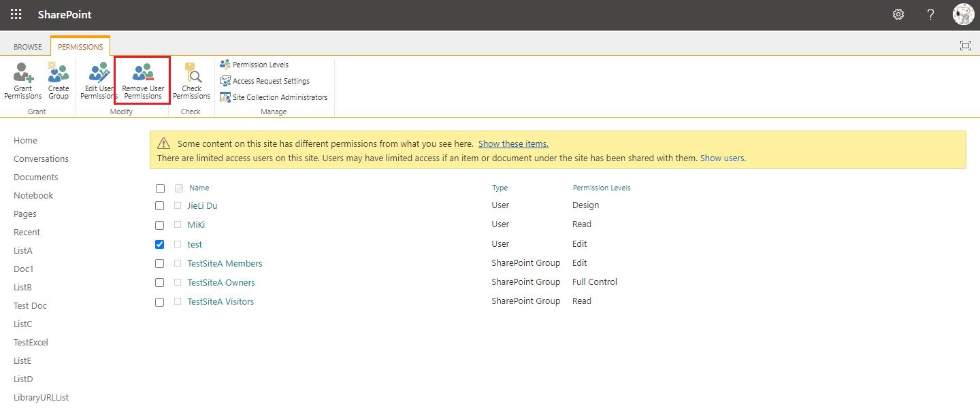This screenshot has height=408, width=980.
Task: Open Conversations in left navigation
Action: (x=41, y=159)
